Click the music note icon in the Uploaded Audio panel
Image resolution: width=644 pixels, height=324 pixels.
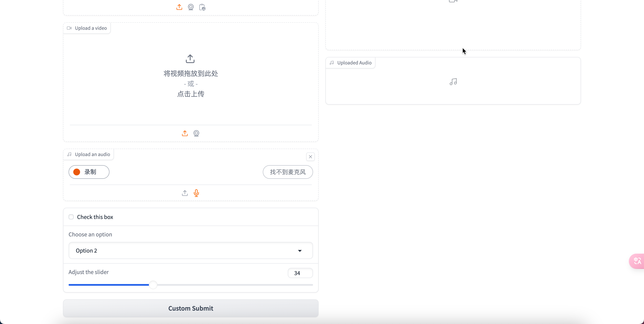[453, 82]
